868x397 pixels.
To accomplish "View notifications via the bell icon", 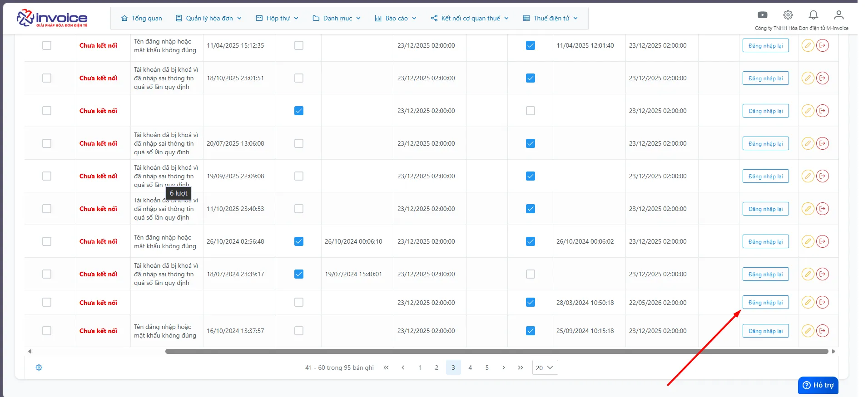I will [x=813, y=15].
